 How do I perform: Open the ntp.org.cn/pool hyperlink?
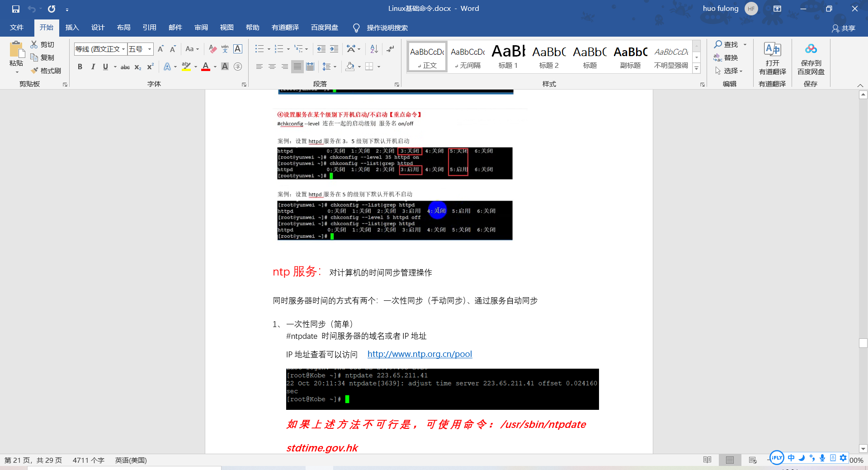pos(420,354)
